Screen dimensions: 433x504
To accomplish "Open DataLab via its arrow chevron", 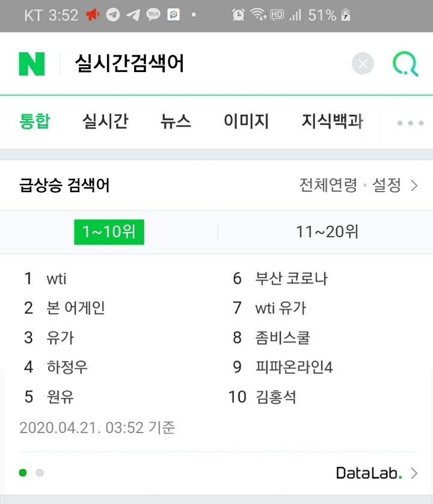I will 414,473.
